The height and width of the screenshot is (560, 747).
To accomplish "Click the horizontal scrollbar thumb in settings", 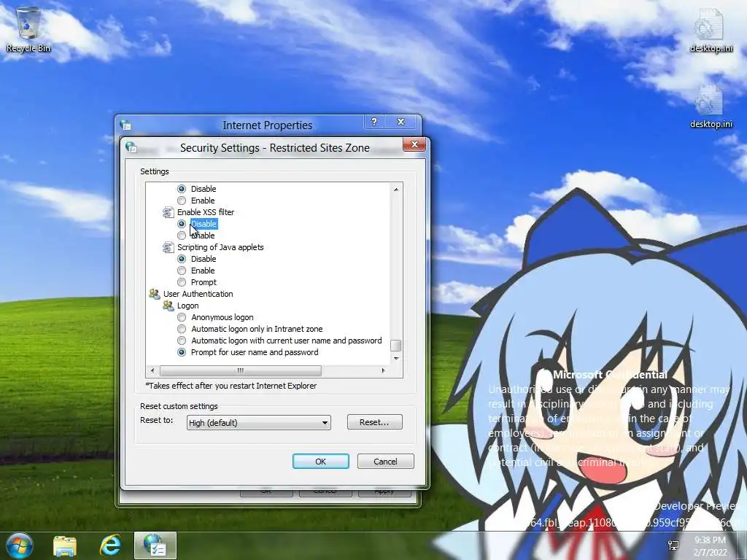I will (x=240, y=370).
